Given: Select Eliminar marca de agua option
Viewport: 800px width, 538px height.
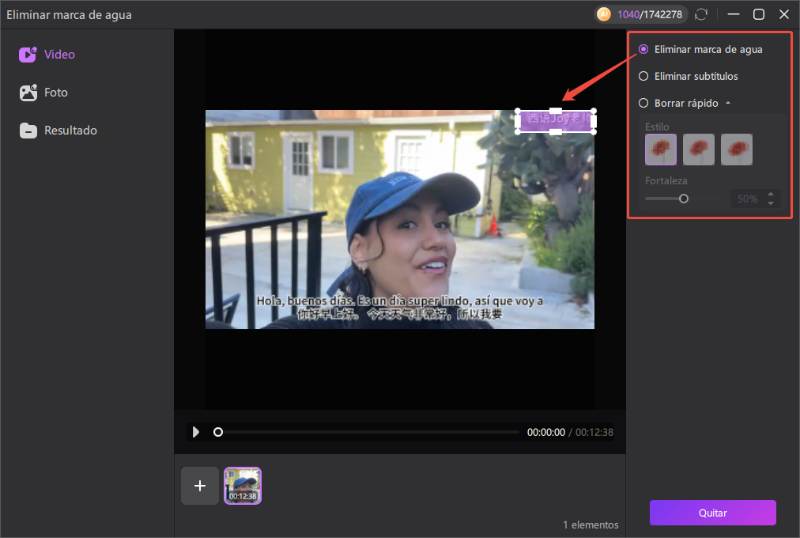Looking at the screenshot, I should (643, 49).
